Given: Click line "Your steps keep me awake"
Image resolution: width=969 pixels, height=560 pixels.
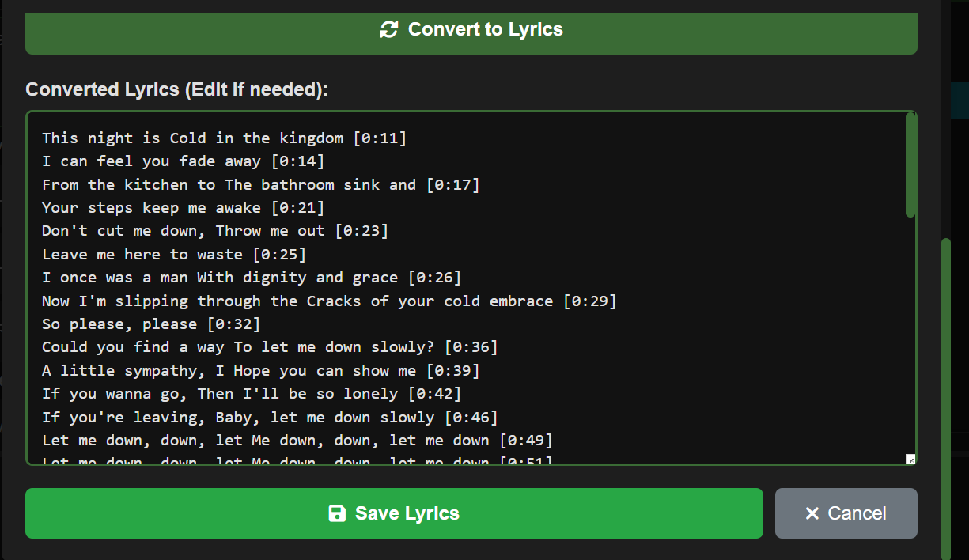Looking at the screenshot, I should point(183,208).
